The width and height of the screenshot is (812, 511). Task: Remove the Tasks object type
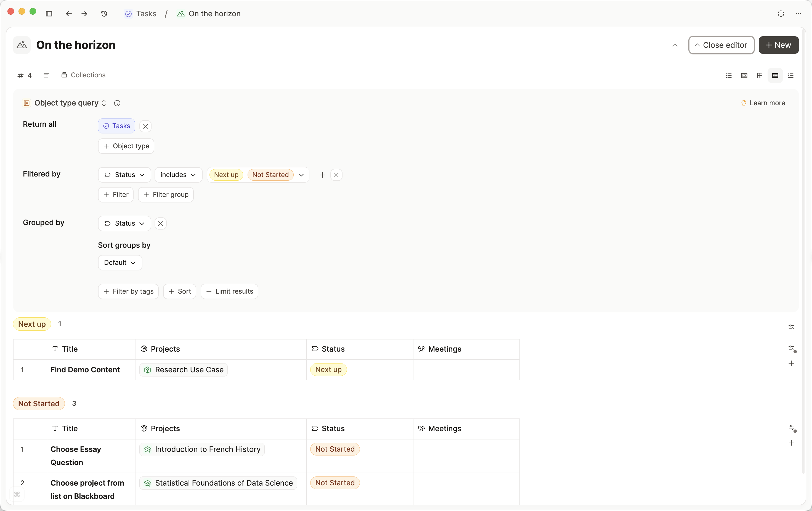tap(145, 126)
